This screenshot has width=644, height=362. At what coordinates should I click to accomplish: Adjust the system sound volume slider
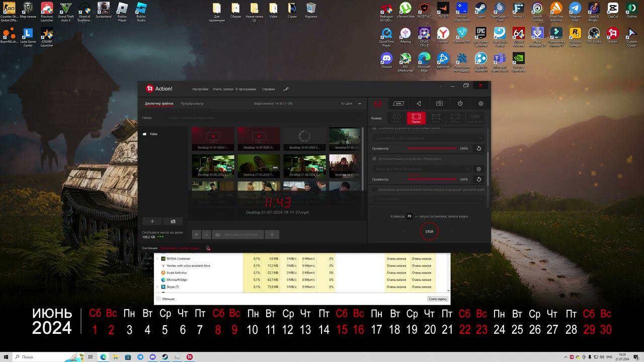[x=432, y=148]
